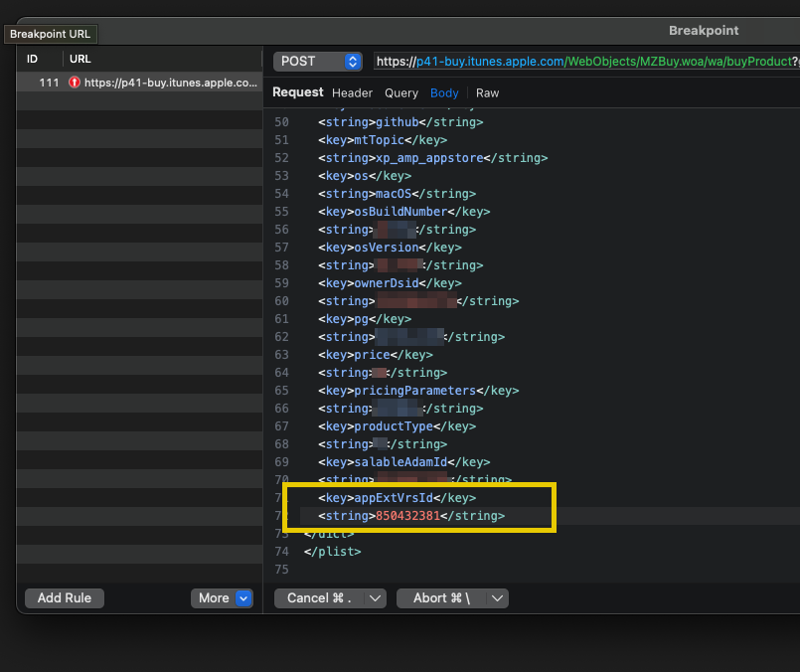800x672 pixels.
Task: Click the URL column header
Action: (x=80, y=59)
